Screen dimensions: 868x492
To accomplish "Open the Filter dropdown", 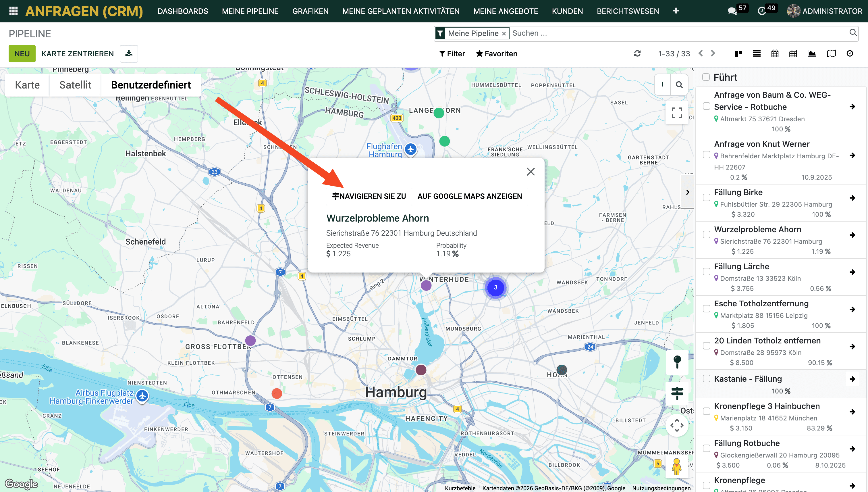I will coord(452,53).
